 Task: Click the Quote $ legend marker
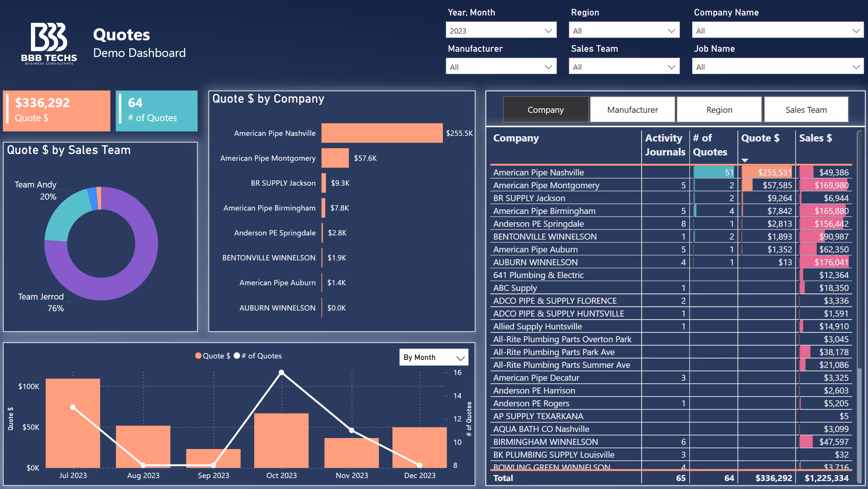click(x=198, y=356)
